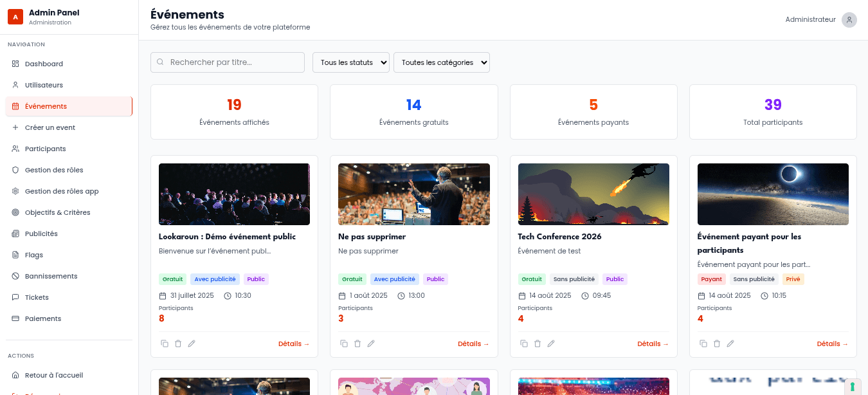Duplicate the Tech Conference 2026 event
Viewport: 868px width, 395px height.
pos(524,344)
